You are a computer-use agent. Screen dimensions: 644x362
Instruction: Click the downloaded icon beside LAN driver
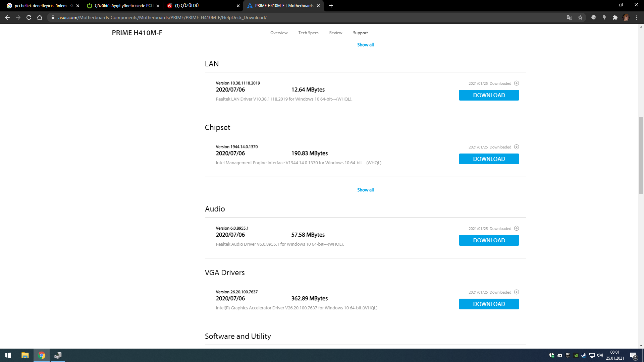pyautogui.click(x=517, y=83)
